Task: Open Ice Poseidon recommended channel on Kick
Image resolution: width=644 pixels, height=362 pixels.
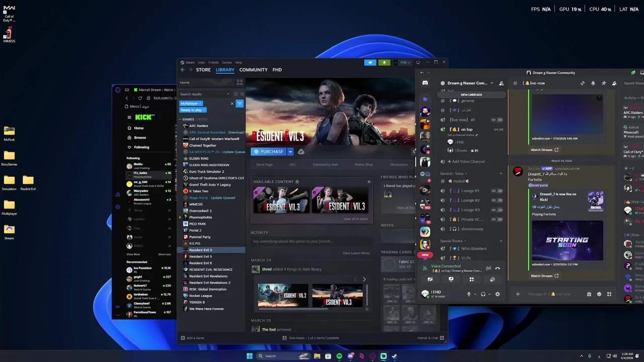Action: point(148,269)
